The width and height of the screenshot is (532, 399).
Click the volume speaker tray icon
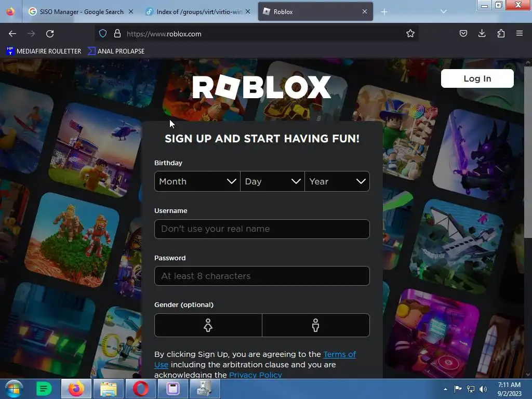483,389
